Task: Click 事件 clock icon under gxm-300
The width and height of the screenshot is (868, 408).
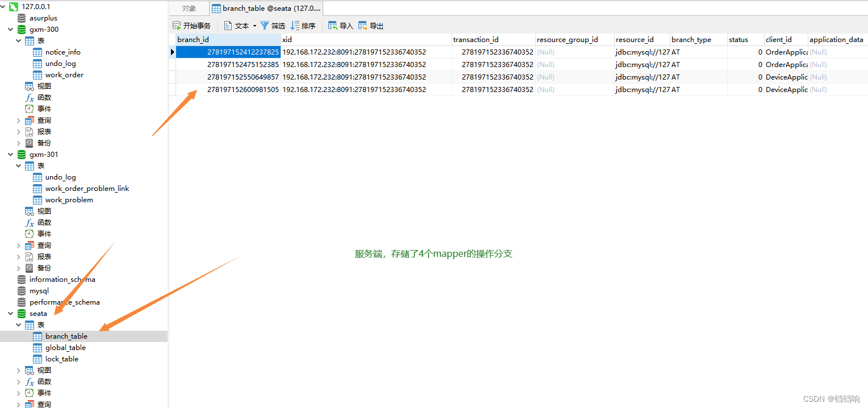Action: coord(30,109)
